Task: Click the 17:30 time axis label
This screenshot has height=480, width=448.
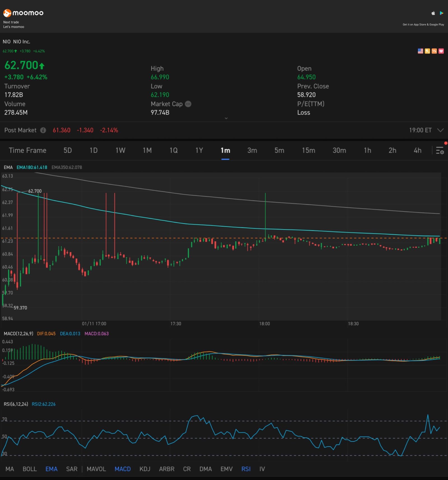Action: click(x=176, y=324)
